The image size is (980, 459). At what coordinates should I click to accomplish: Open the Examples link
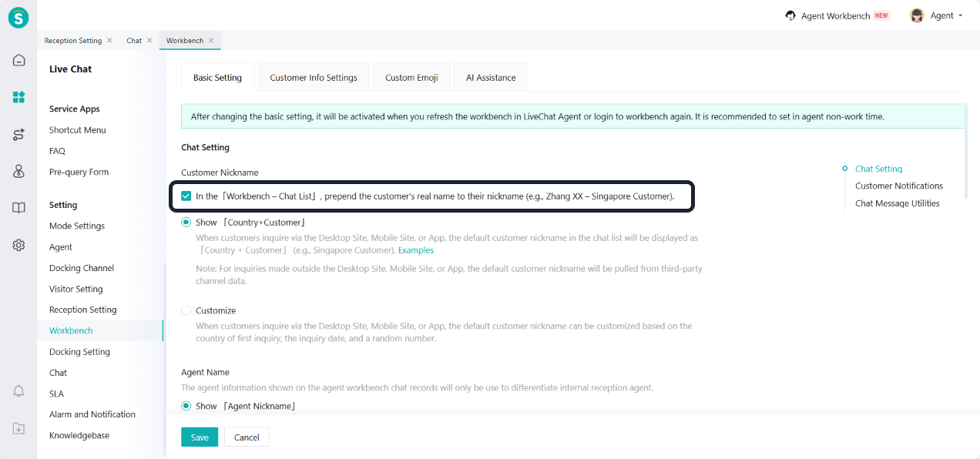(x=415, y=250)
